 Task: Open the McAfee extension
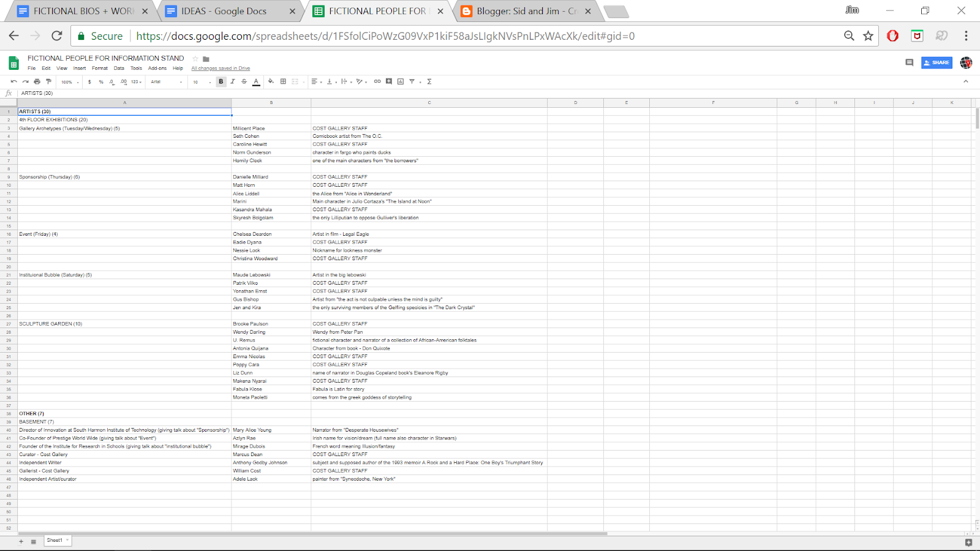coord(917,36)
